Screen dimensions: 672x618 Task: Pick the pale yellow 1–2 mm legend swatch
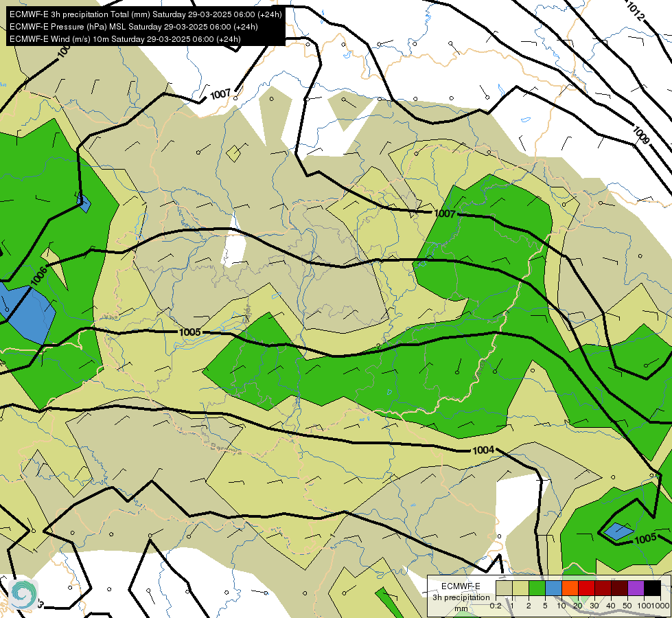click(x=520, y=588)
